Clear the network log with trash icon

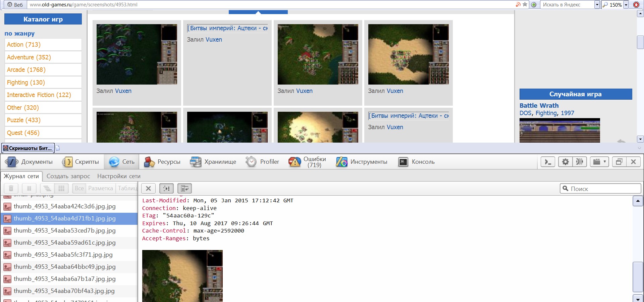(11, 189)
